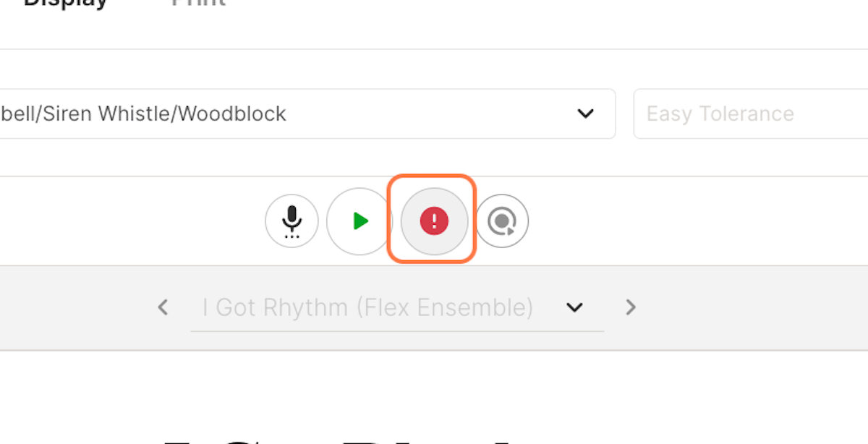The image size is (868, 444).
Task: Click the underline beneath the song name selector
Action: 397,331
